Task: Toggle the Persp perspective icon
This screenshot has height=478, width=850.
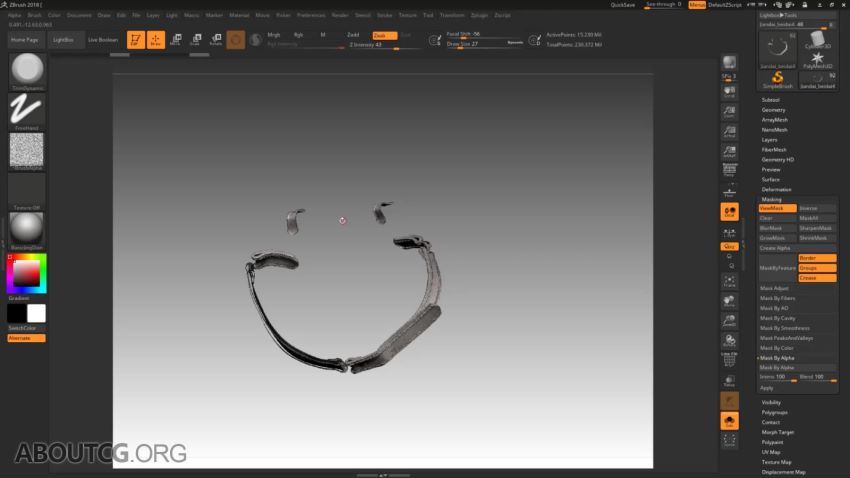Action: [x=730, y=171]
